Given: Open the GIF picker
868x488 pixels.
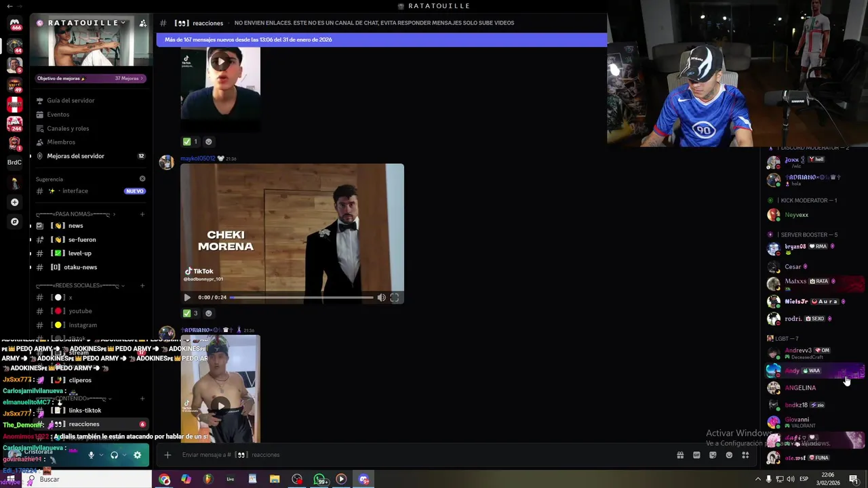Looking at the screenshot, I should (696, 455).
